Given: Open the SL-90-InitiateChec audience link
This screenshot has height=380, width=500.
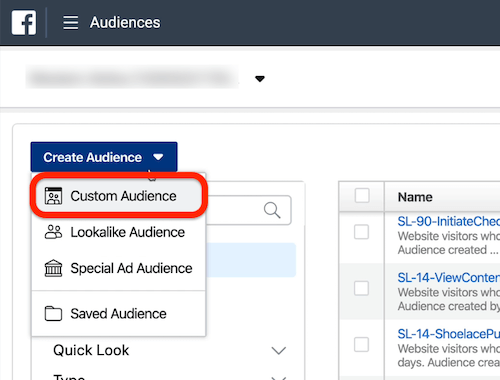Looking at the screenshot, I should (449, 221).
